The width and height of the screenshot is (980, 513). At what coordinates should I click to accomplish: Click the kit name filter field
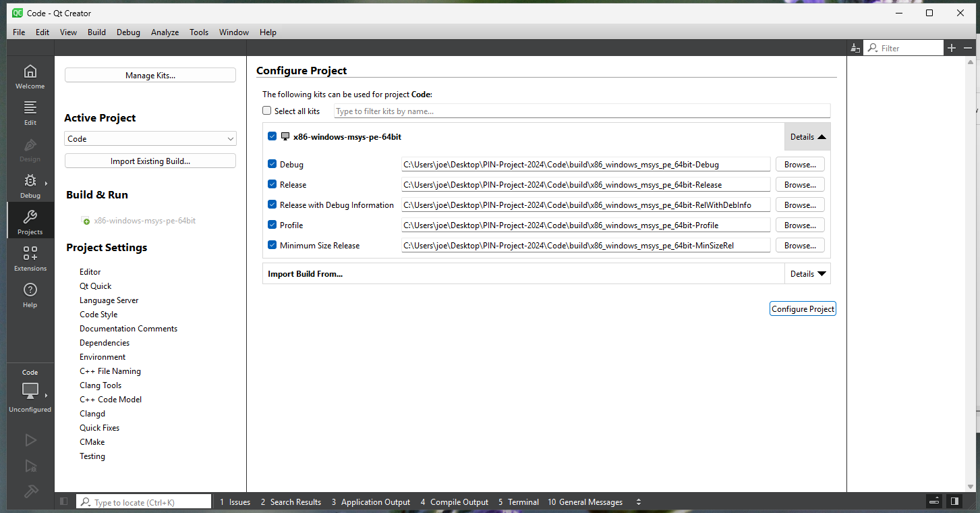pos(581,111)
